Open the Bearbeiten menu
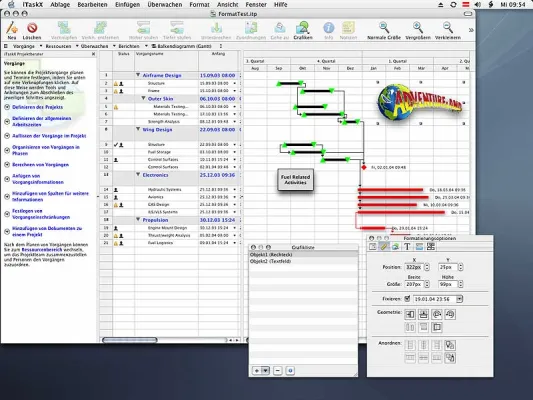The height and width of the screenshot is (400, 533). coord(92,5)
